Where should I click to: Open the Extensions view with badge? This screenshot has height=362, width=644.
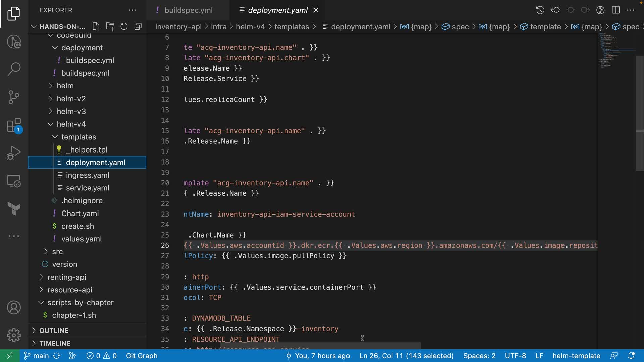coord(14,126)
